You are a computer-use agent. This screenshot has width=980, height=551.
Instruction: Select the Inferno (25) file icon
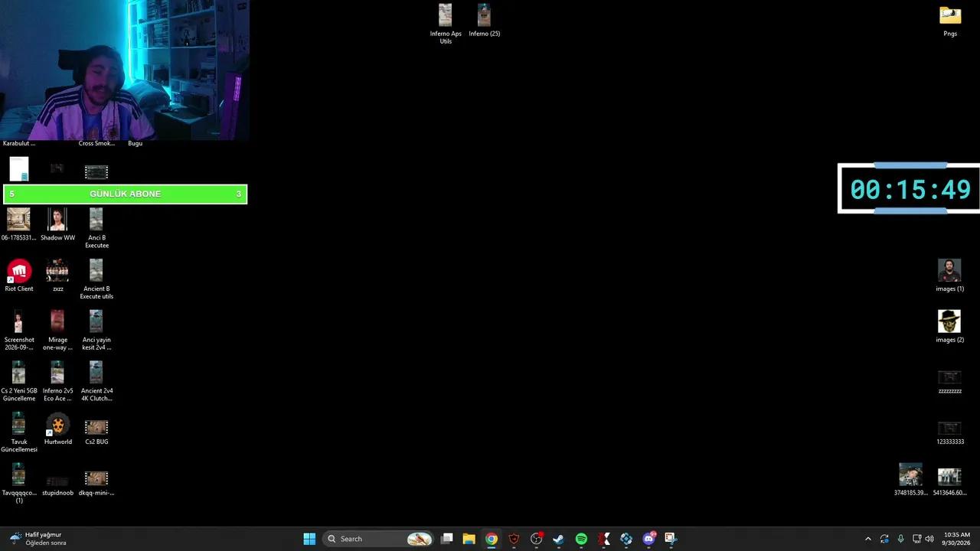[x=484, y=21]
